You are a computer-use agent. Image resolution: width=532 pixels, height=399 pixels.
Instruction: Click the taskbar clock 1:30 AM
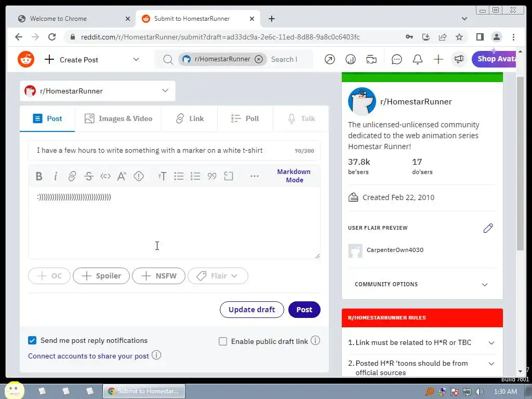click(505, 392)
